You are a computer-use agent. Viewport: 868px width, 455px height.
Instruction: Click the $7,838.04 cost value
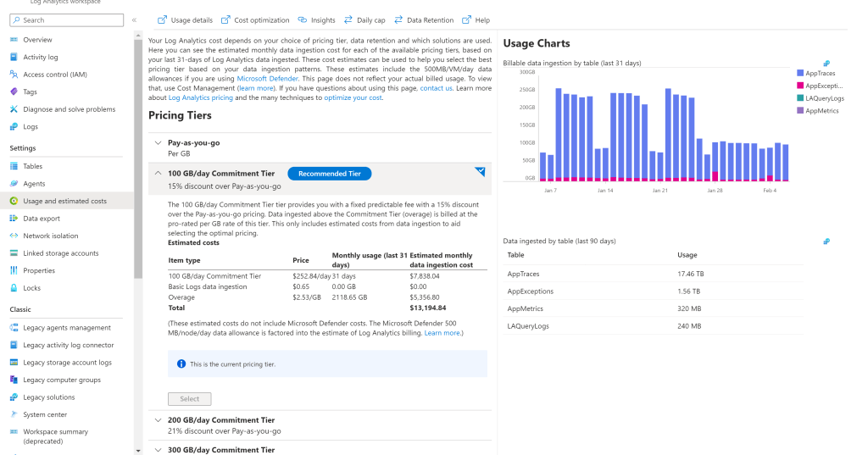[x=425, y=276]
